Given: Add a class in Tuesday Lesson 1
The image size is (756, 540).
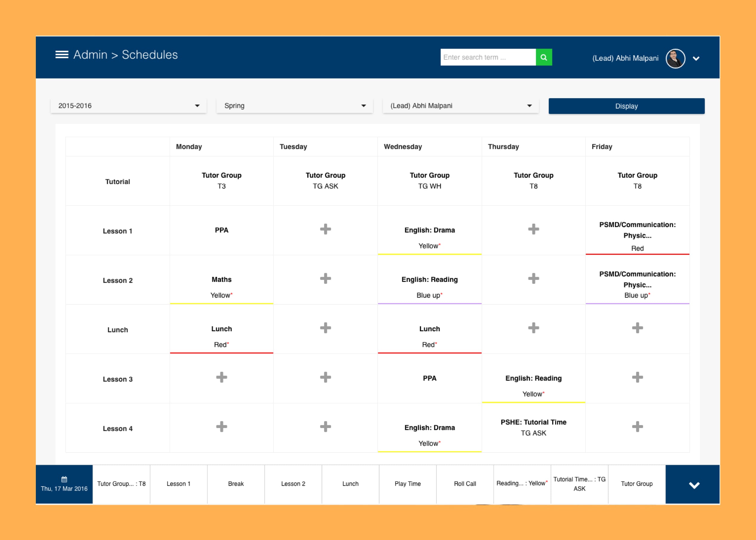Looking at the screenshot, I should 325,229.
